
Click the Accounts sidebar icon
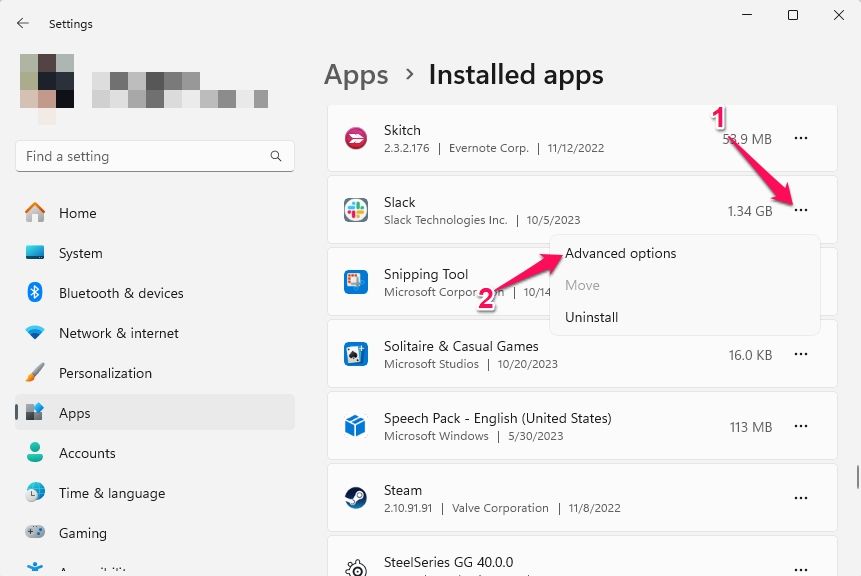coord(33,453)
